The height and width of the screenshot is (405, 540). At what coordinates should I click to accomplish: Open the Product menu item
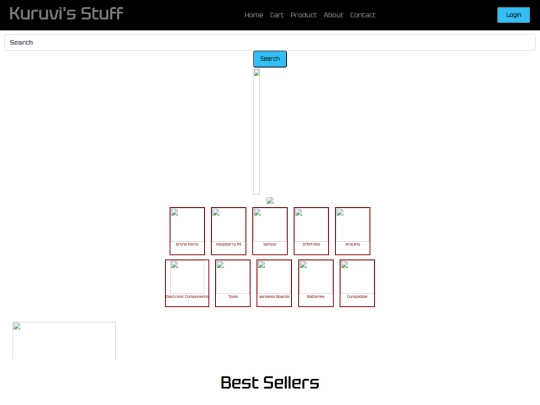pyautogui.click(x=303, y=15)
